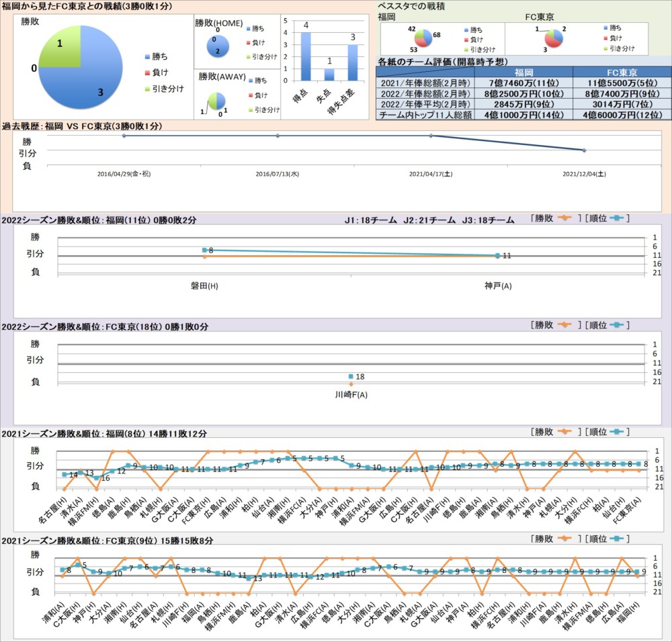Click the cell 4億1000万円(14位)

point(523,115)
